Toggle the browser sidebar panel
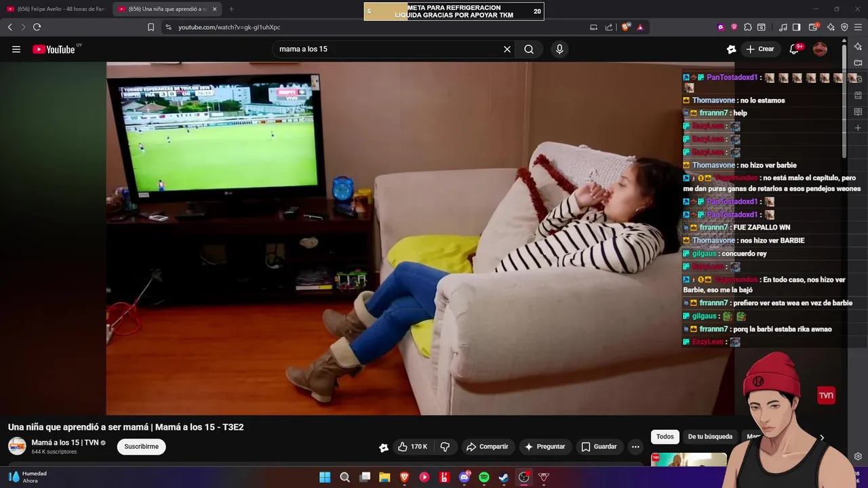This screenshot has width=868, height=488. coord(796,27)
